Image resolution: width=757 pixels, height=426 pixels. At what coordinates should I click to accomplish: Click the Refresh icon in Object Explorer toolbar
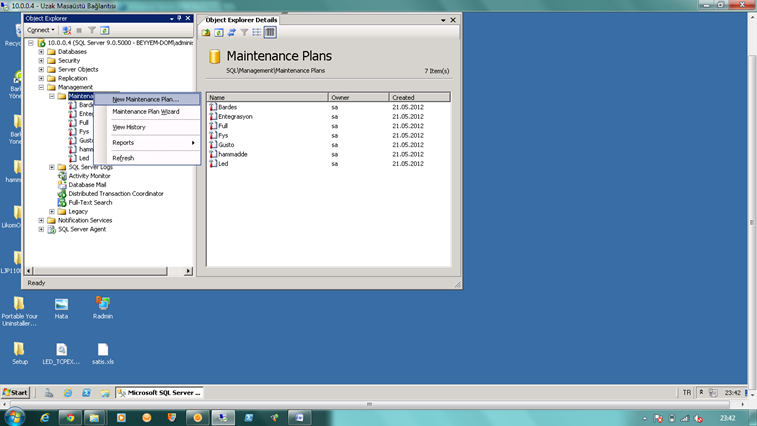point(104,31)
